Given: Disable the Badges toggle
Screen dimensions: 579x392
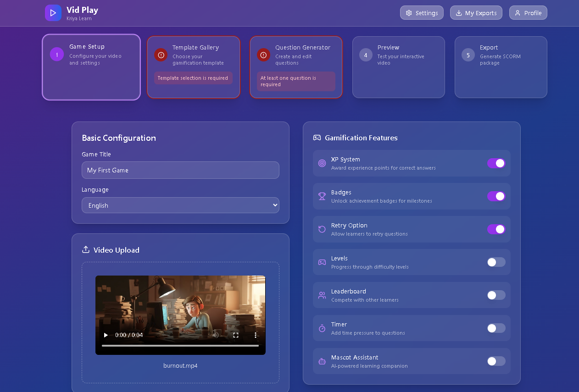Looking at the screenshot, I should 496,196.
